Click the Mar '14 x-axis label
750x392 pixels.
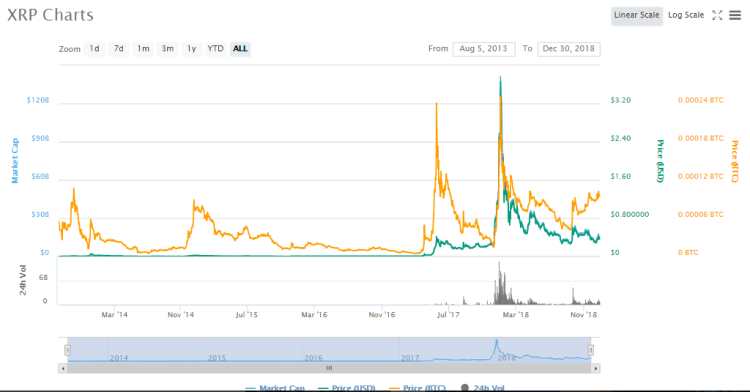click(115, 315)
